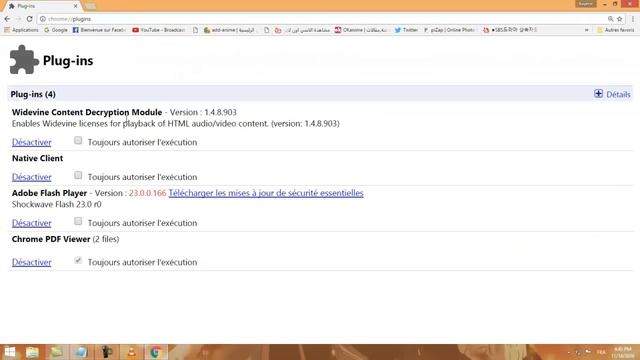Click Télécharger les mises à jour de sécurité link
This screenshot has width=640, height=360.
[x=266, y=193]
